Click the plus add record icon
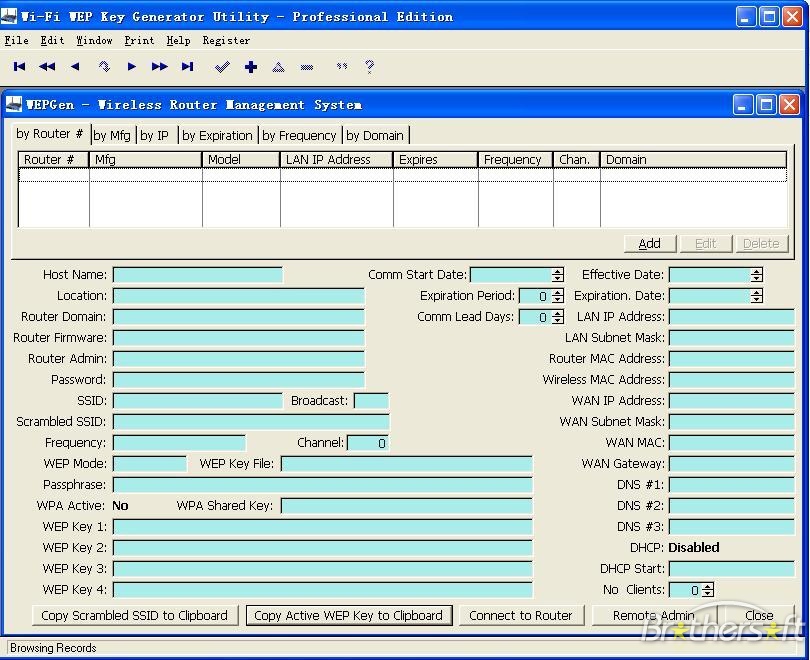The width and height of the screenshot is (810, 660). pyautogui.click(x=251, y=67)
